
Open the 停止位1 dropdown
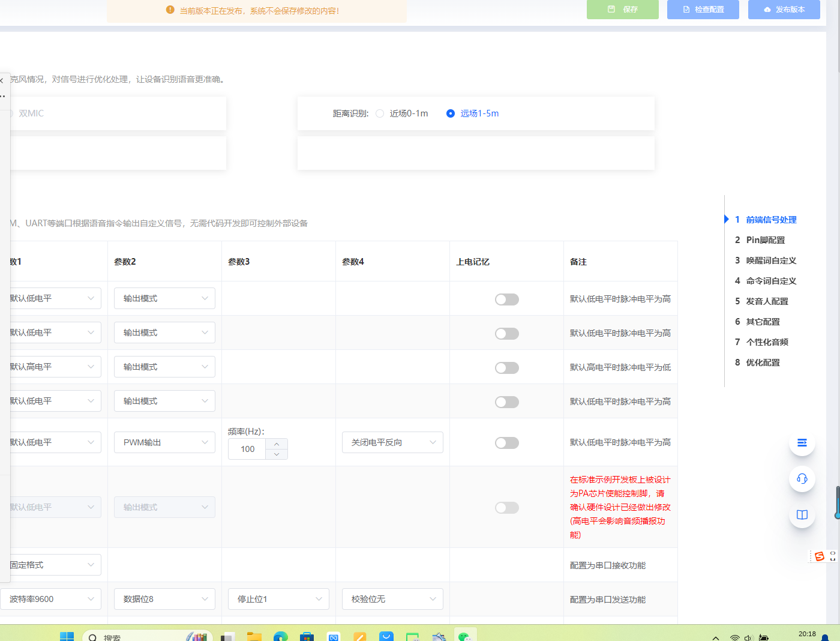click(x=278, y=599)
